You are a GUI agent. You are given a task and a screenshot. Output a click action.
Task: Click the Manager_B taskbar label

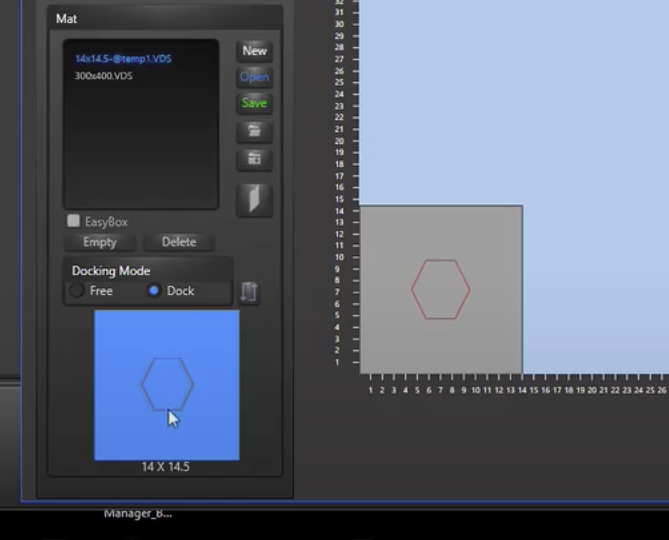click(x=138, y=513)
